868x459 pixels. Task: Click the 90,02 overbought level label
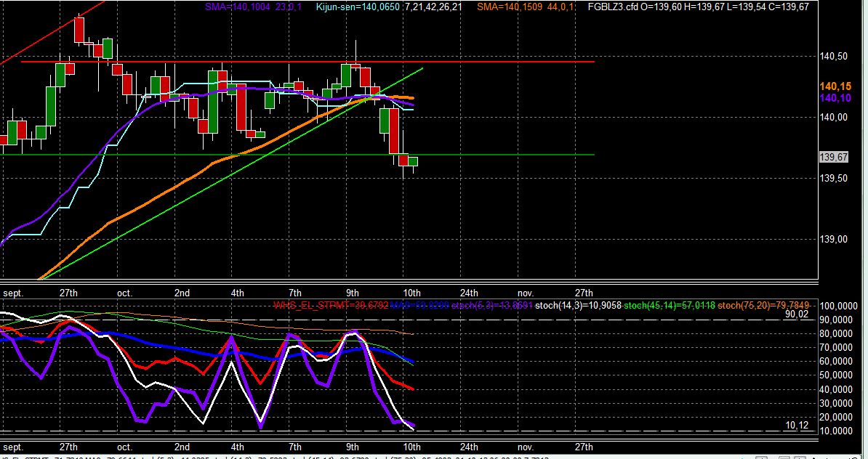797,314
